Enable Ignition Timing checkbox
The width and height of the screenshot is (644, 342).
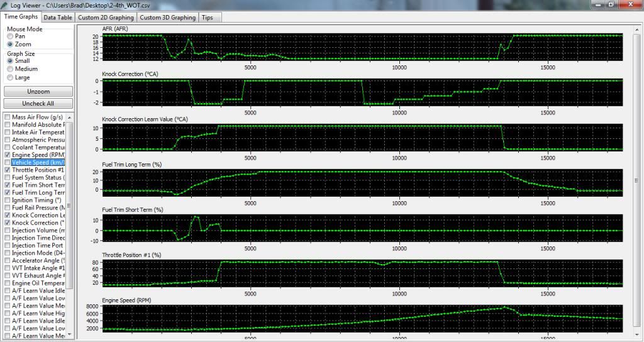[7, 200]
